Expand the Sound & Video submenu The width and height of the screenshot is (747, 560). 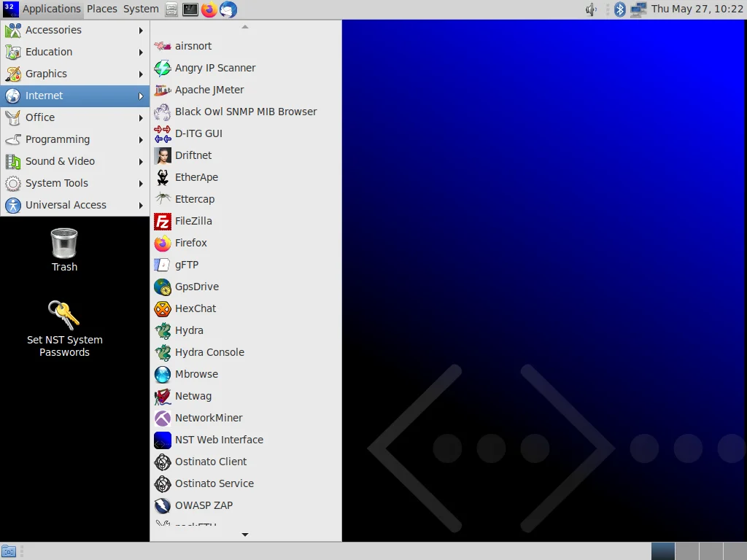pos(75,161)
